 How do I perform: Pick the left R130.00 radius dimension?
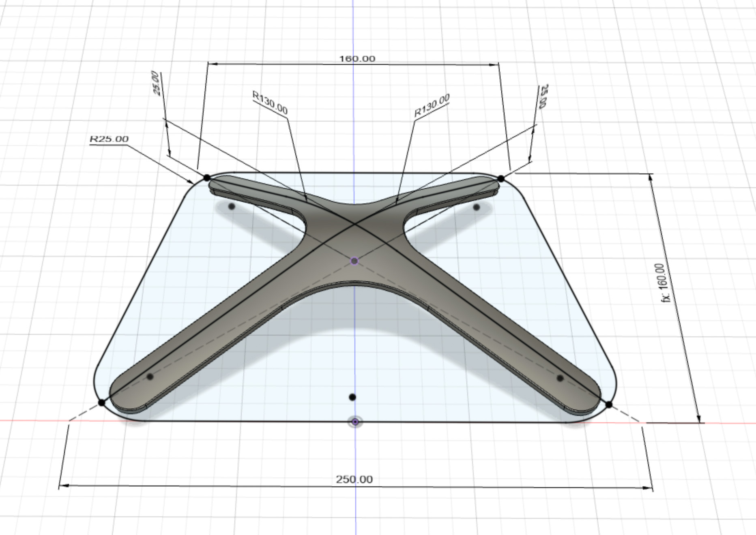click(x=270, y=103)
